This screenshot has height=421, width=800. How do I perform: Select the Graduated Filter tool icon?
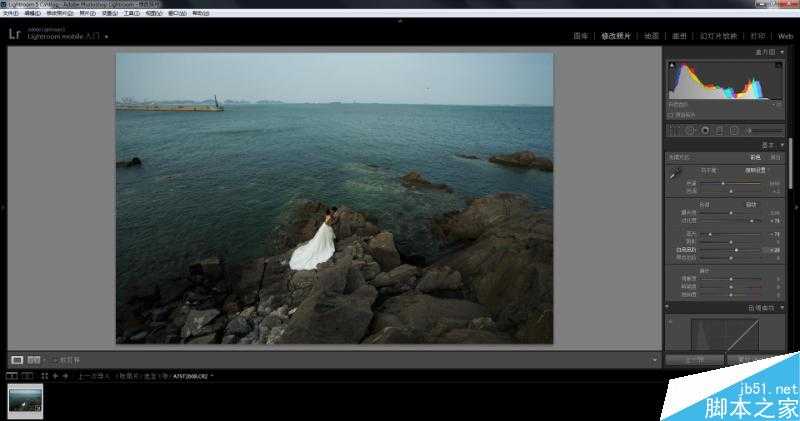click(719, 130)
